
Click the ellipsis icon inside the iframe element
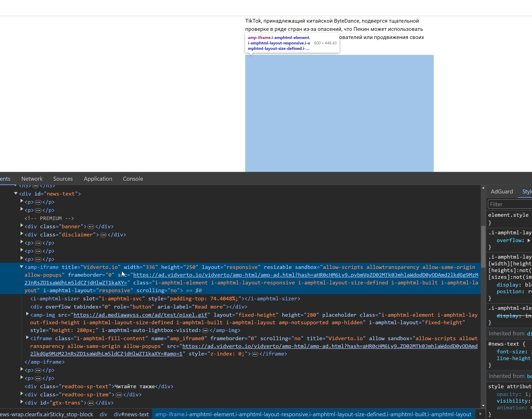255,354
